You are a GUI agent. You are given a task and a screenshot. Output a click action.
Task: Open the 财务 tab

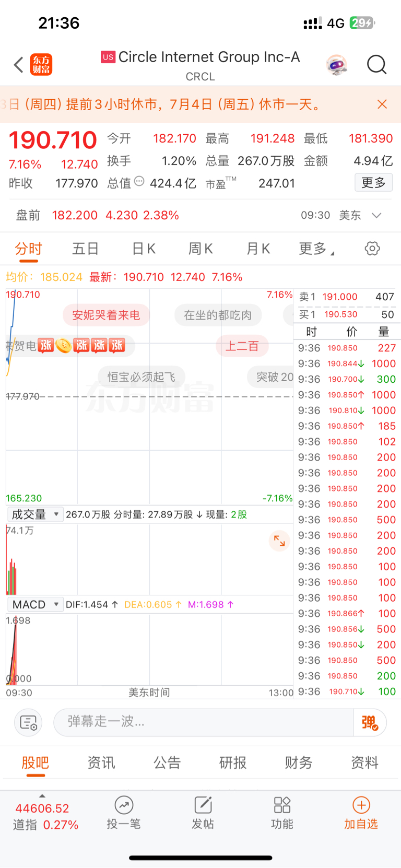(299, 763)
